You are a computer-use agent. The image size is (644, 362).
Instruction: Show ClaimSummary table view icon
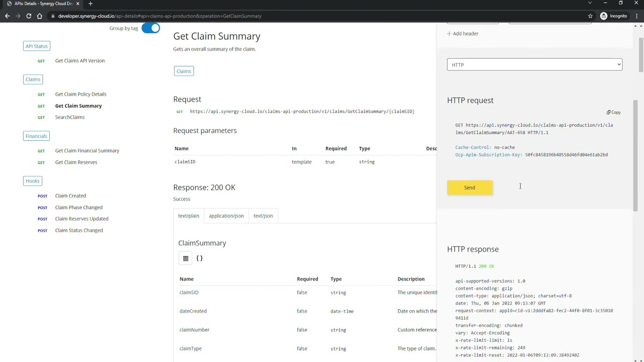[186, 258]
